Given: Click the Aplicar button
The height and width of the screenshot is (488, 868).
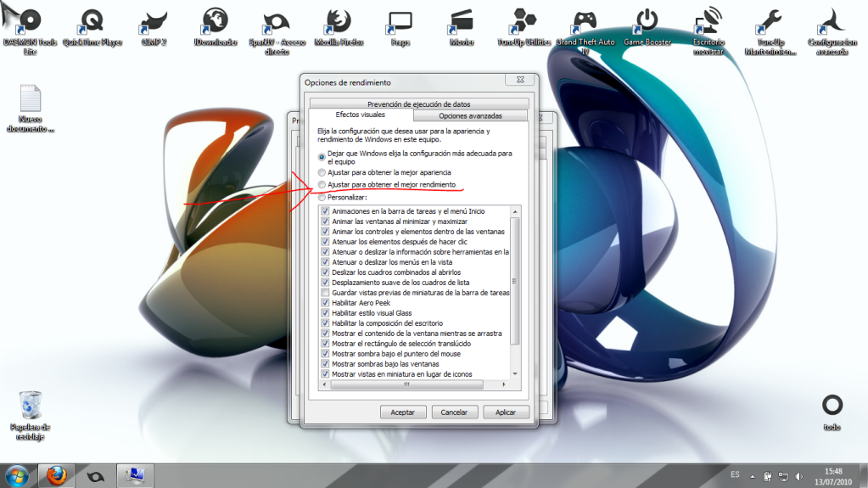Looking at the screenshot, I should 506,412.
